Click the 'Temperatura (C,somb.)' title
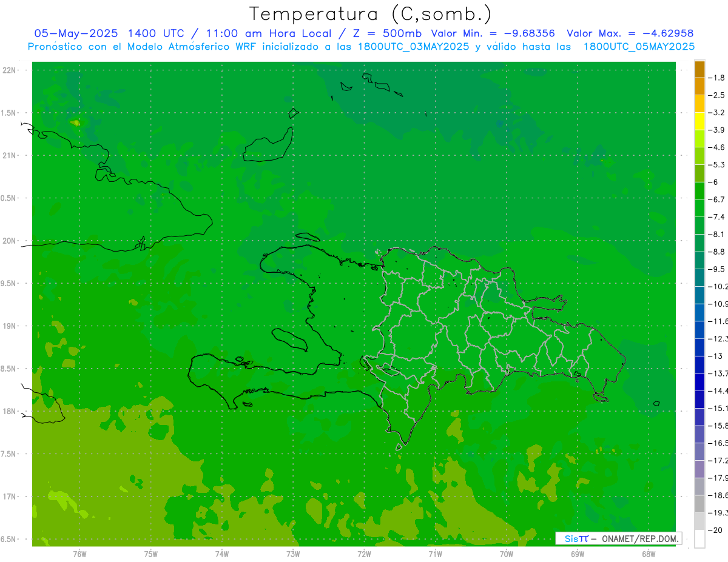 tap(370, 14)
